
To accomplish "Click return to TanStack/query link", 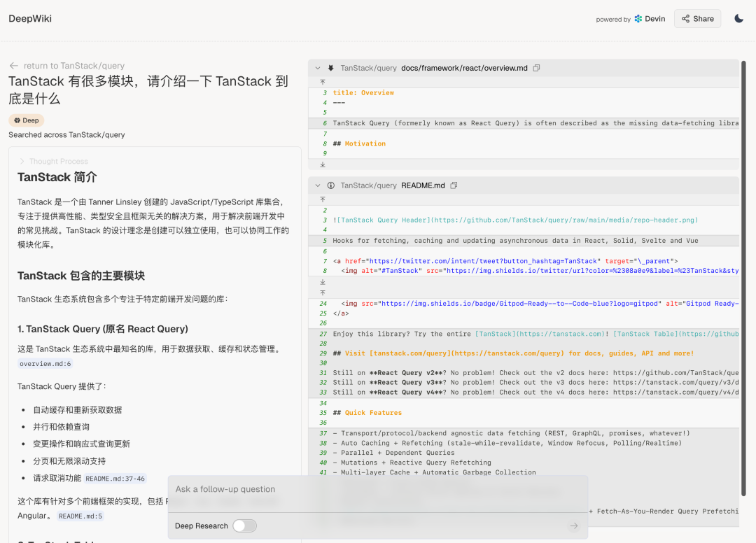I will click(x=73, y=66).
